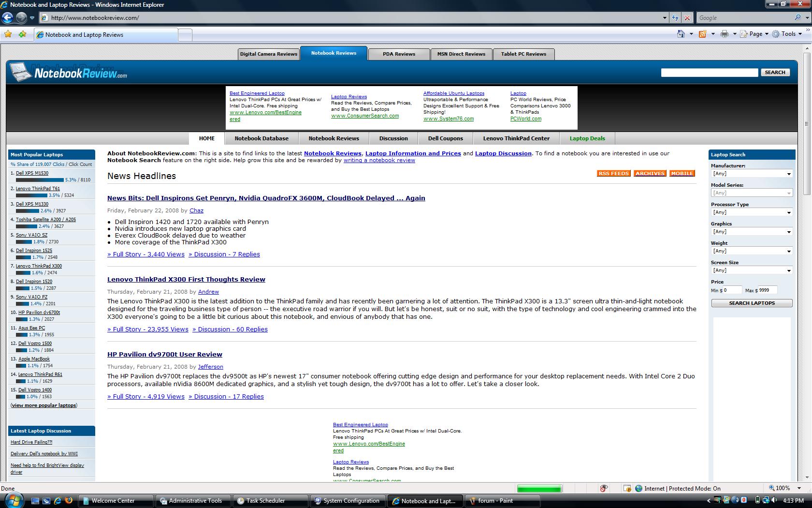This screenshot has width=812, height=508.
Task: Open the search provider dropdown arrow
Action: (x=806, y=18)
